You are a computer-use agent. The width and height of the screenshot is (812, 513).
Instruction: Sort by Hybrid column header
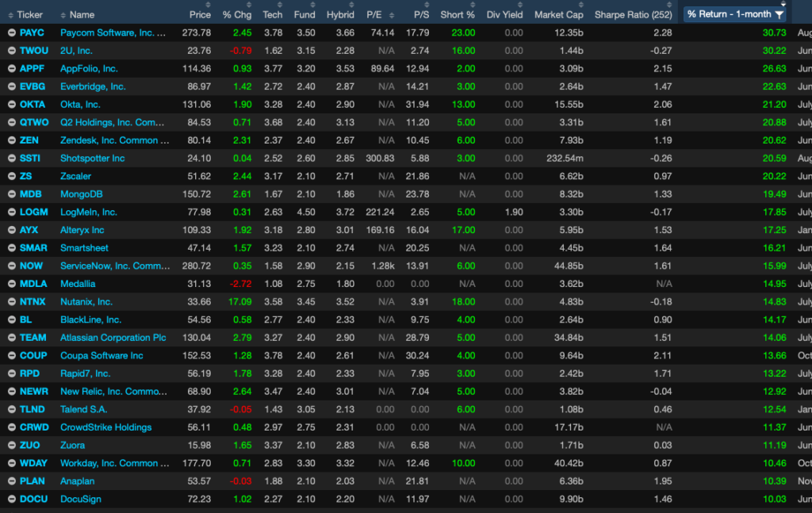[340, 15]
